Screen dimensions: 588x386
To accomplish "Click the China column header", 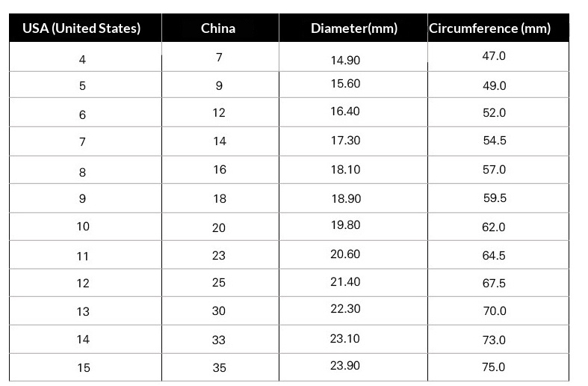I will (x=218, y=28).
